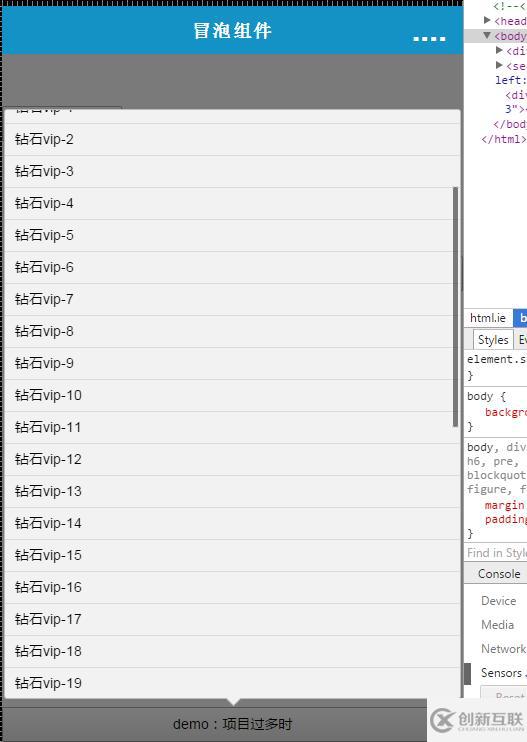This screenshot has width=527, height=742.
Task: Select list row 钻石vip-10
Action: pyautogui.click(x=232, y=396)
